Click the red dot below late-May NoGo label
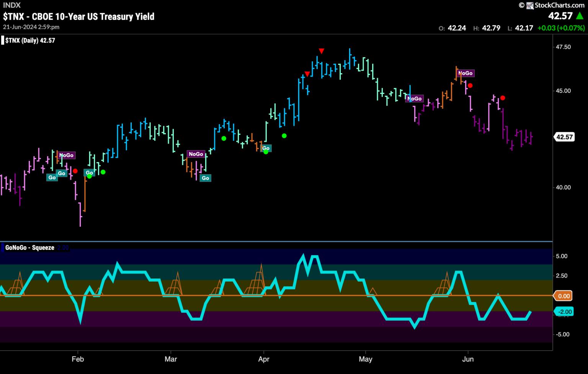 tap(470, 85)
